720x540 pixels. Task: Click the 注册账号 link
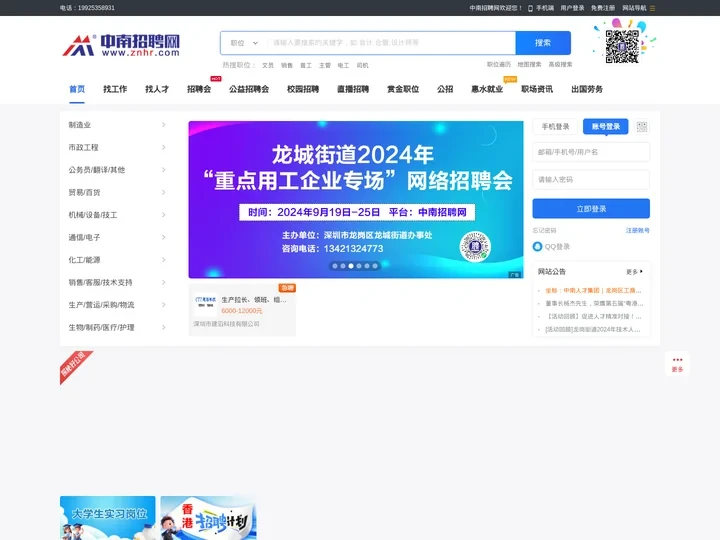tap(638, 231)
